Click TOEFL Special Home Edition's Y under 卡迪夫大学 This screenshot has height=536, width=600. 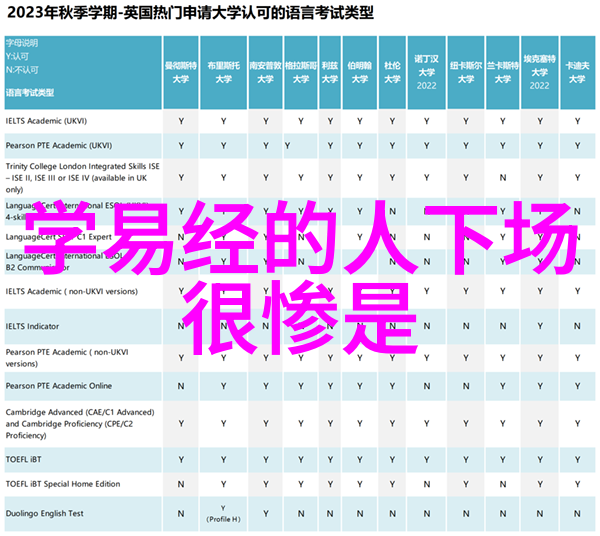tap(577, 485)
